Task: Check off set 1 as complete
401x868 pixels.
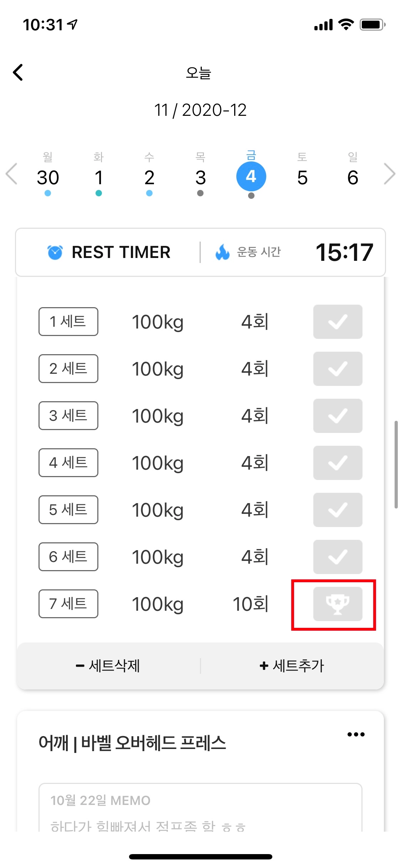Action: [338, 322]
